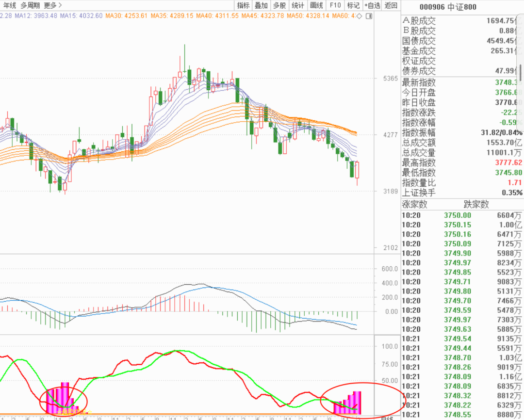
Task: Click the MA35: 4289.15 legend label
Action: pos(172,16)
